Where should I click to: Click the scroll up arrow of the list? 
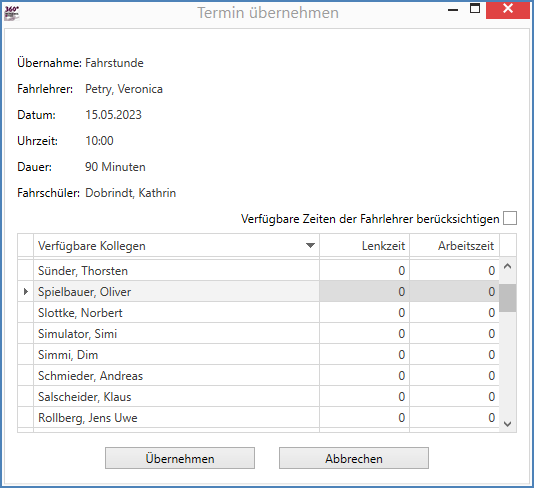tap(507, 267)
